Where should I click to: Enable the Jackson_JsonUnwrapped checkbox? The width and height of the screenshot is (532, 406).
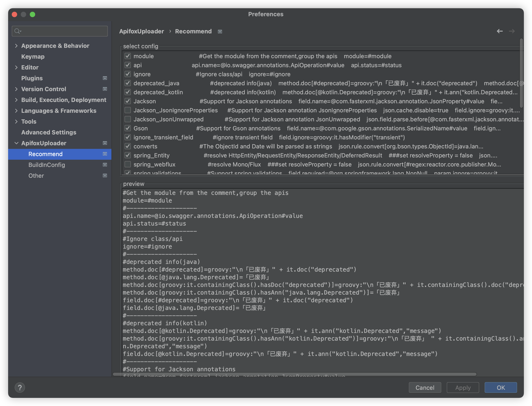point(128,119)
